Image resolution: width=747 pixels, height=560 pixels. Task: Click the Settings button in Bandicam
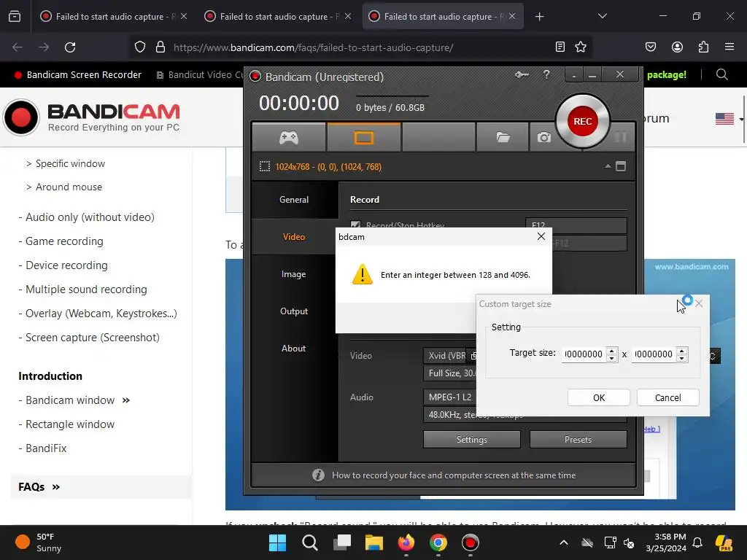[472, 439]
